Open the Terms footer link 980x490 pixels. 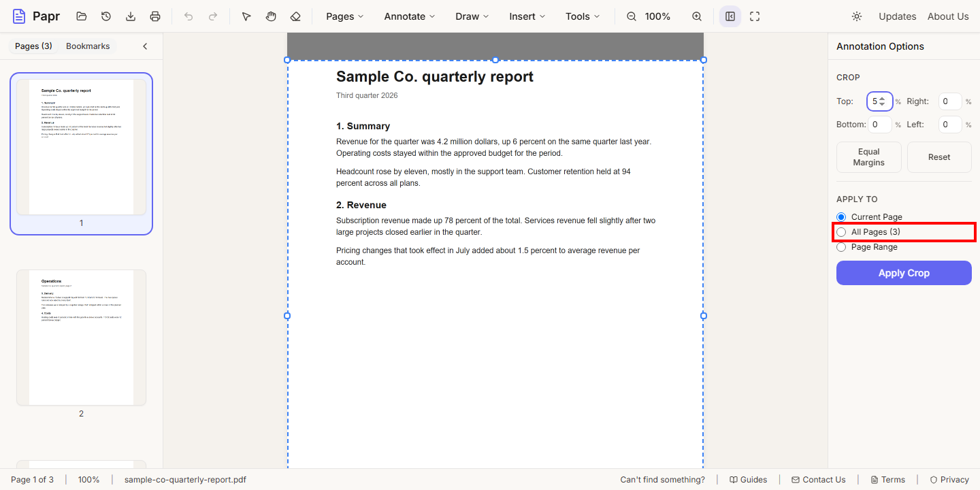click(887, 480)
